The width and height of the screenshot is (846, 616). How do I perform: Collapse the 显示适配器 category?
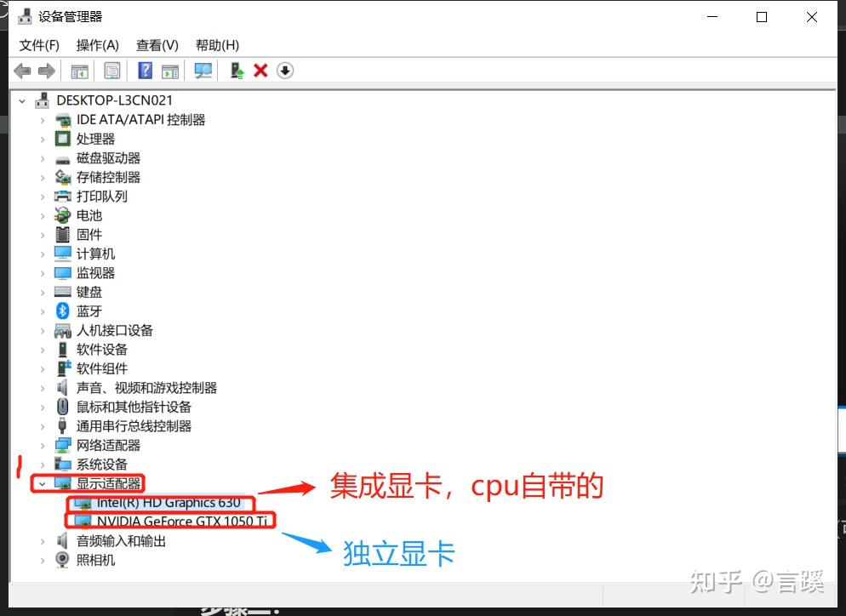tap(43, 482)
